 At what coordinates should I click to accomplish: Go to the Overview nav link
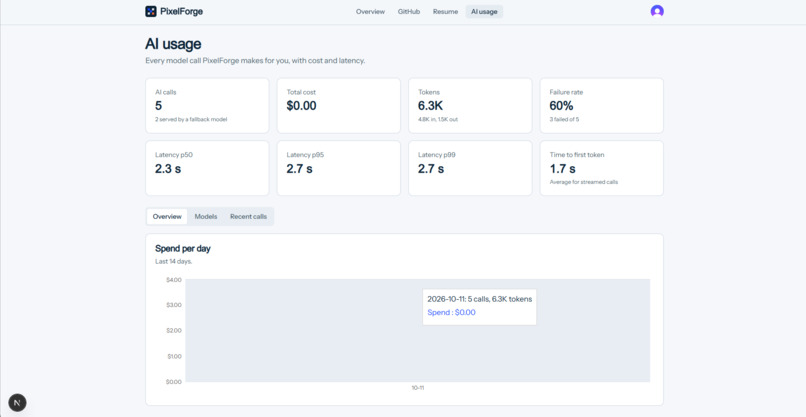pyautogui.click(x=370, y=12)
